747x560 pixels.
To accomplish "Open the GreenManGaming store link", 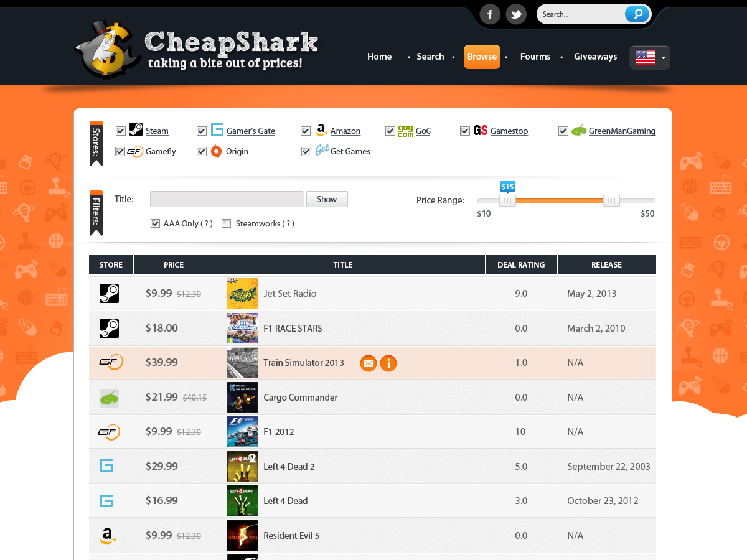I will (x=622, y=131).
